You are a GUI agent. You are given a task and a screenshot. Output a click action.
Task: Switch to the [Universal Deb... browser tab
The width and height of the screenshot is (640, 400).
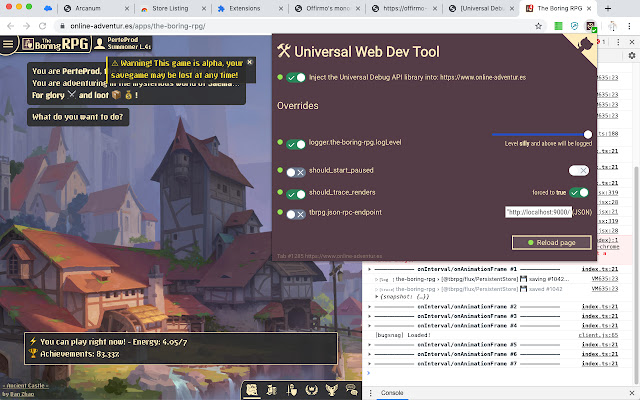tap(481, 8)
